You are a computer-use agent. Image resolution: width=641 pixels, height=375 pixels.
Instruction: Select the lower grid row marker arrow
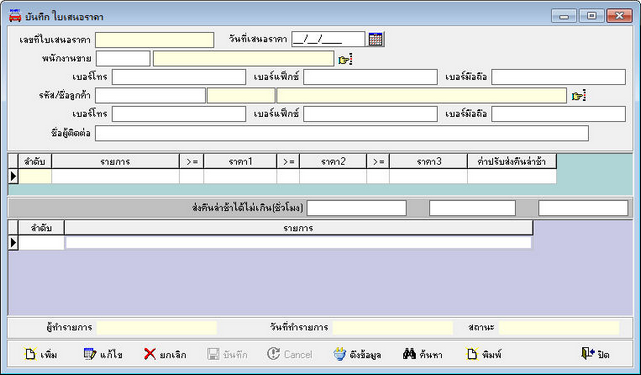13,243
